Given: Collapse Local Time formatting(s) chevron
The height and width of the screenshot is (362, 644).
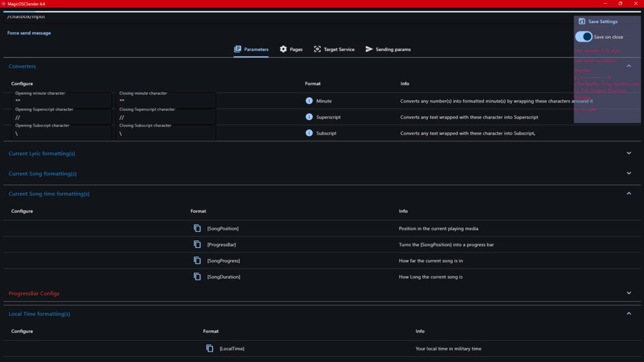Looking at the screenshot, I should (x=629, y=313).
